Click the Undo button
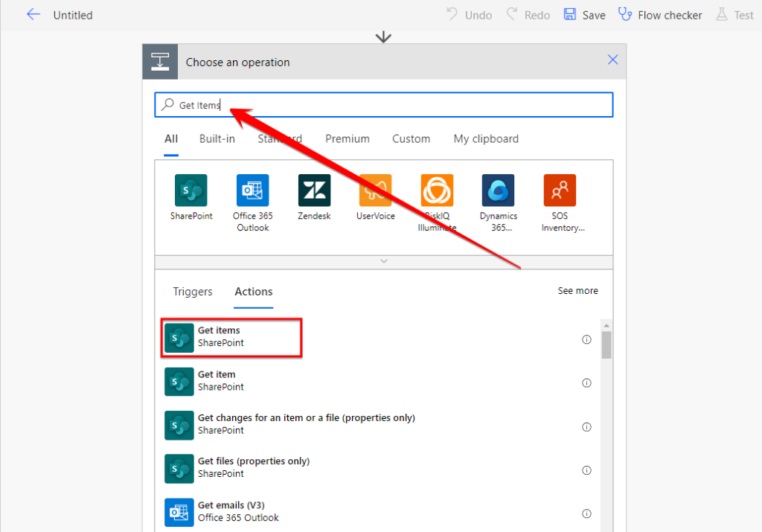This screenshot has width=762, height=532. (470, 15)
